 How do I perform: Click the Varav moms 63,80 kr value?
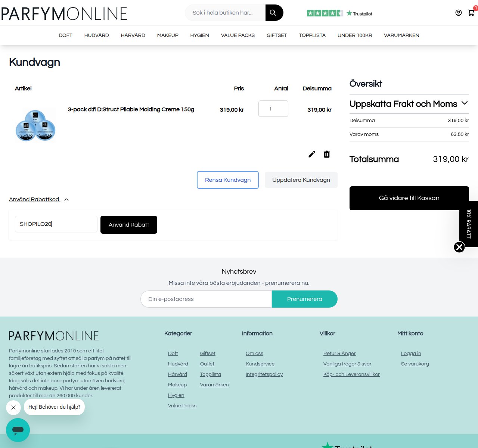(x=460, y=134)
